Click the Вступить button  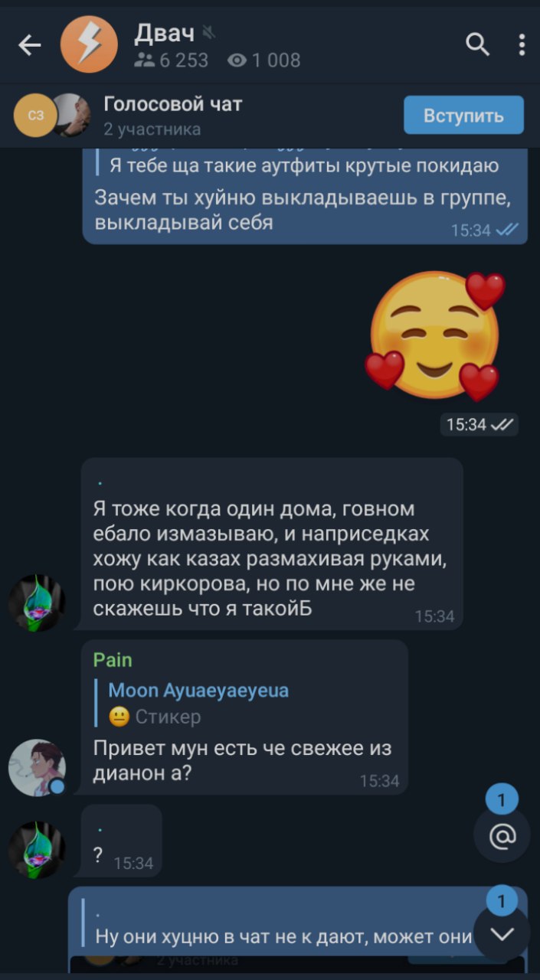[x=463, y=116]
